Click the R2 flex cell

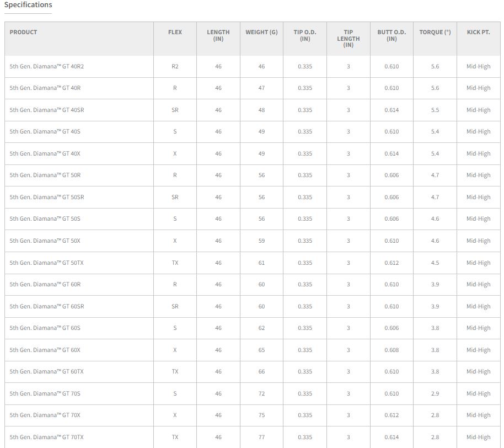pyautogui.click(x=175, y=66)
